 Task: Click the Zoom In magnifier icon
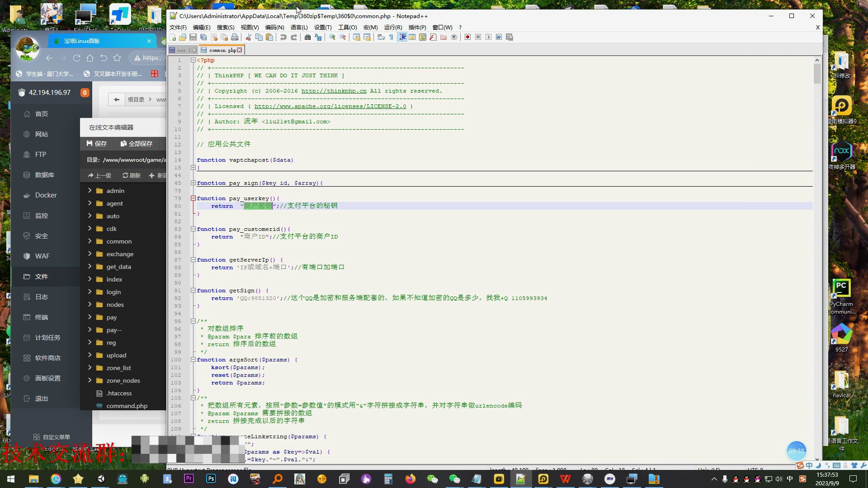(332, 37)
